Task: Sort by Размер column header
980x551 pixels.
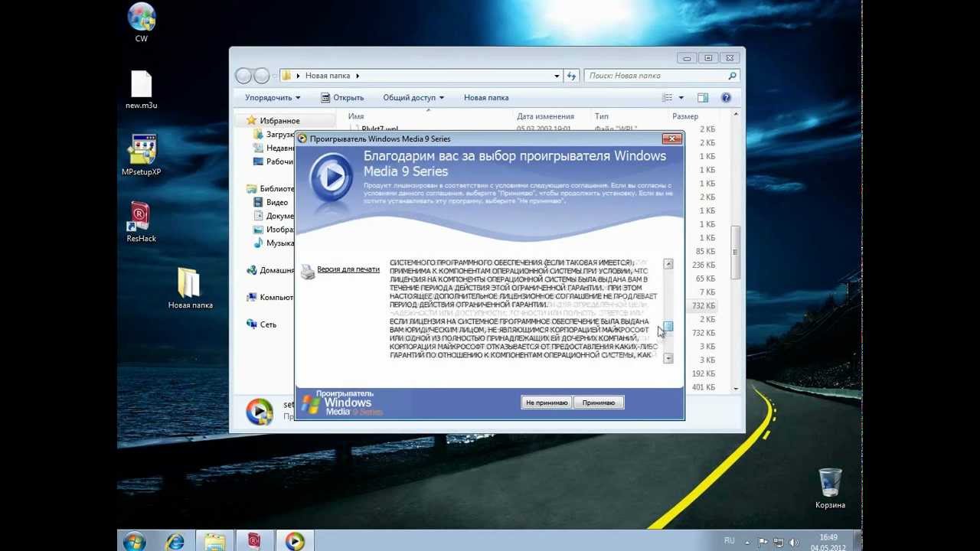Action: click(685, 116)
